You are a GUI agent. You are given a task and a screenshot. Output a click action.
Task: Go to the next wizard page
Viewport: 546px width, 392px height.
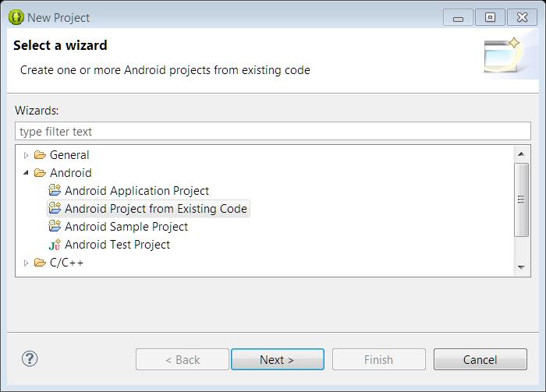coord(278,359)
